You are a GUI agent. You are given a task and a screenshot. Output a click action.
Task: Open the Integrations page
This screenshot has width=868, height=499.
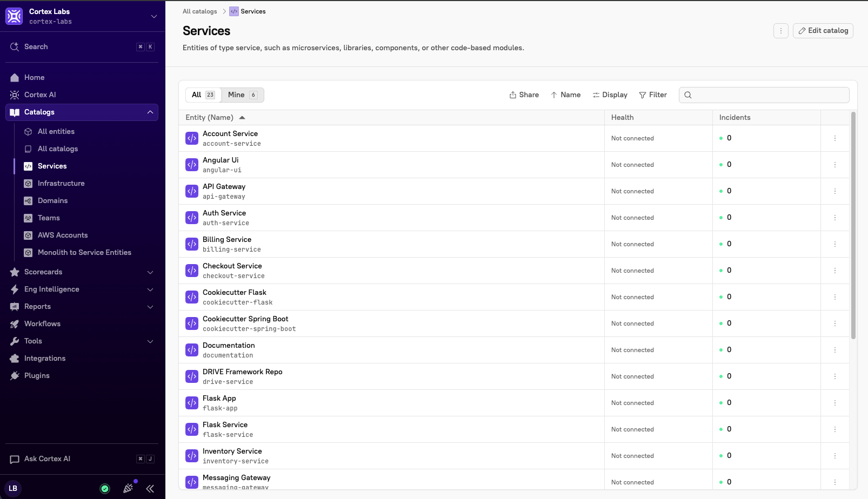[82, 358]
